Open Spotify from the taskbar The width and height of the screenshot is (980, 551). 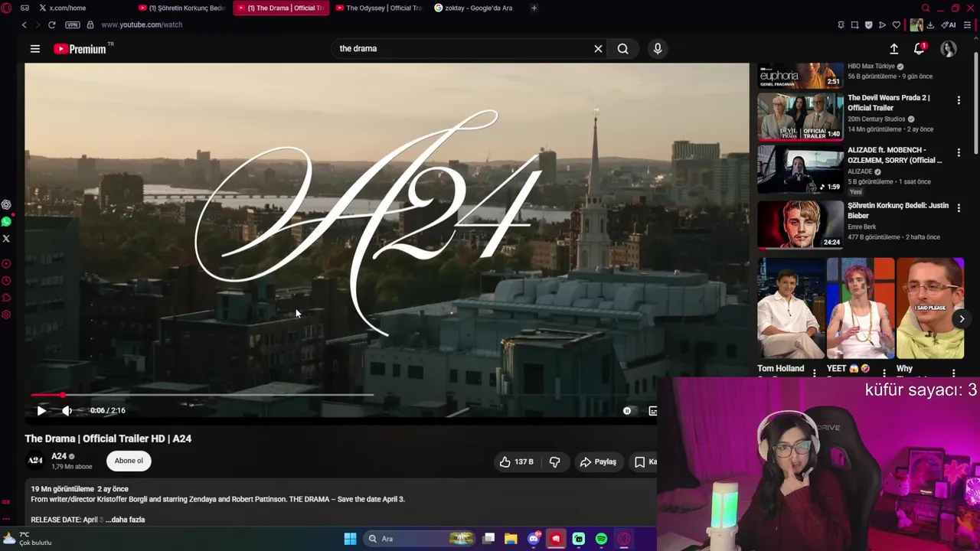click(x=602, y=539)
